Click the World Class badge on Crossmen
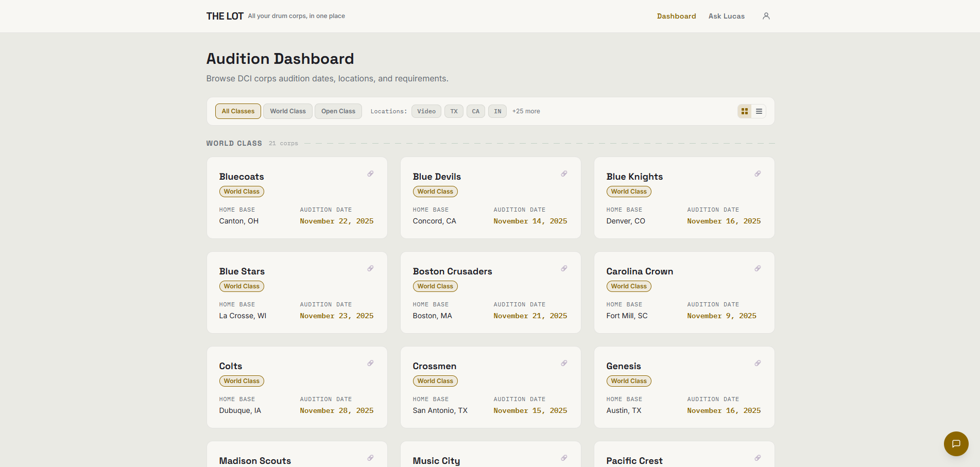 pyautogui.click(x=435, y=381)
